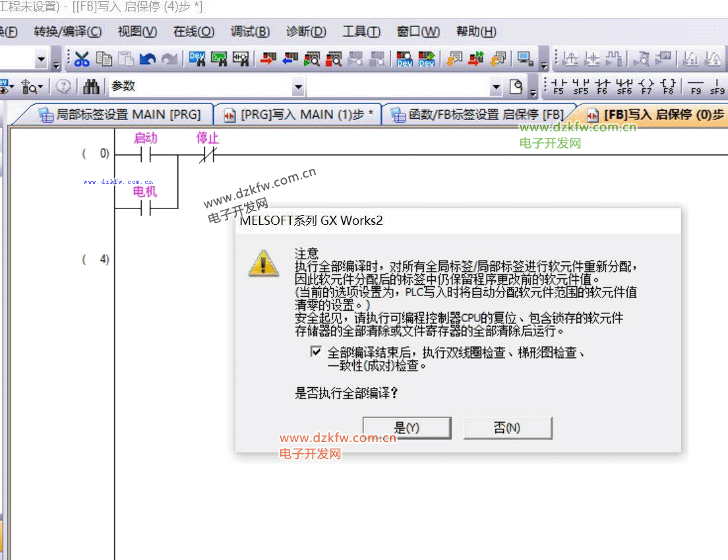Uncheck the post-compile check option checkbox
This screenshot has width=728, height=560.
(x=316, y=352)
